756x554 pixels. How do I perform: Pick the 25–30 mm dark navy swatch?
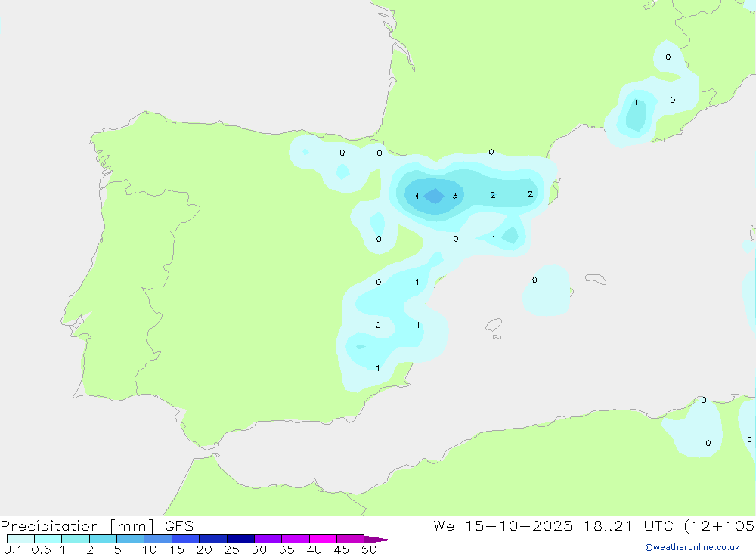pyautogui.click(x=240, y=539)
